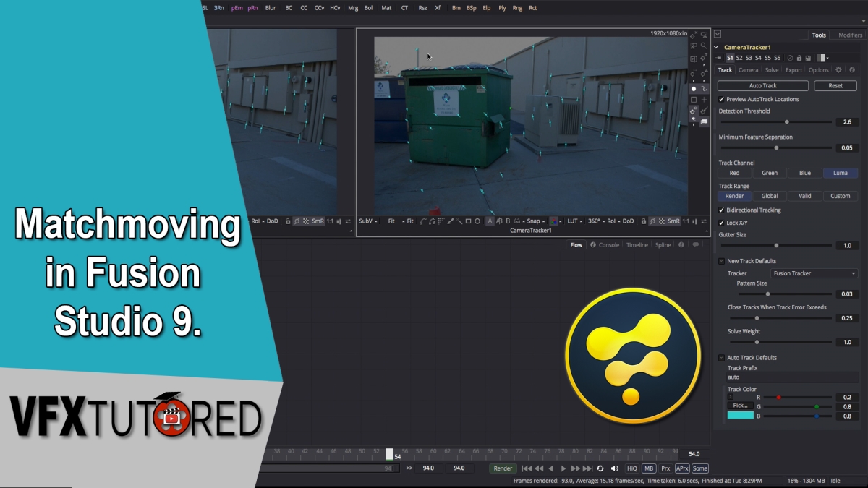The width and height of the screenshot is (868, 488).
Task: Open the Timeline tab
Action: [x=637, y=245]
